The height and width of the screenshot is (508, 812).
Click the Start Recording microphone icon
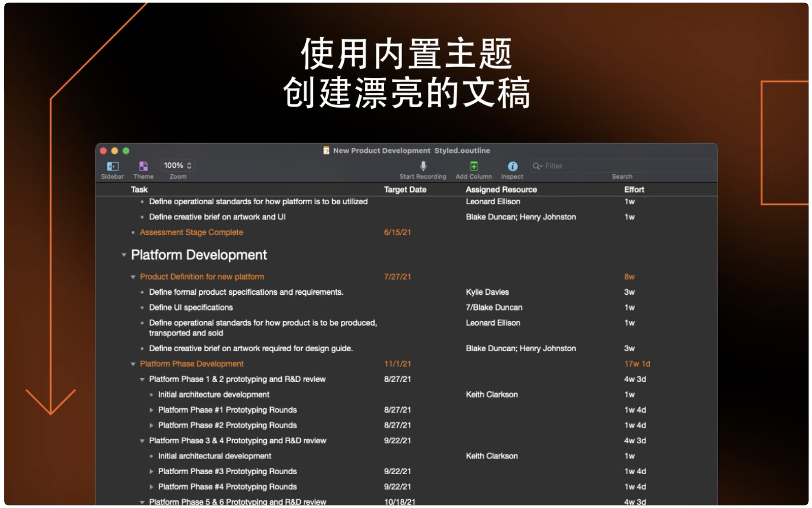pos(423,166)
